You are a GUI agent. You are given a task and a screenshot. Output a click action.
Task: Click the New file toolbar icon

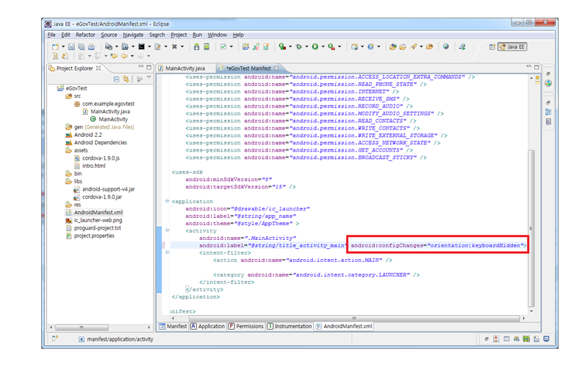pyautogui.click(x=55, y=46)
